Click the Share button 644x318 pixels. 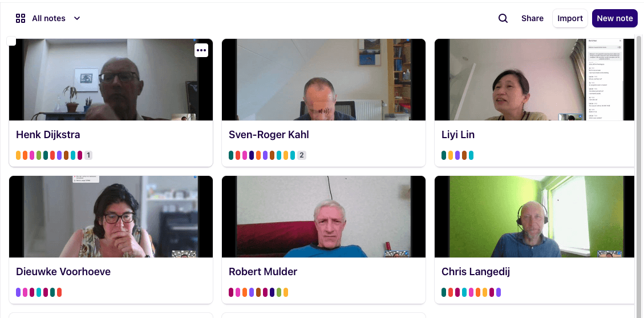point(532,18)
